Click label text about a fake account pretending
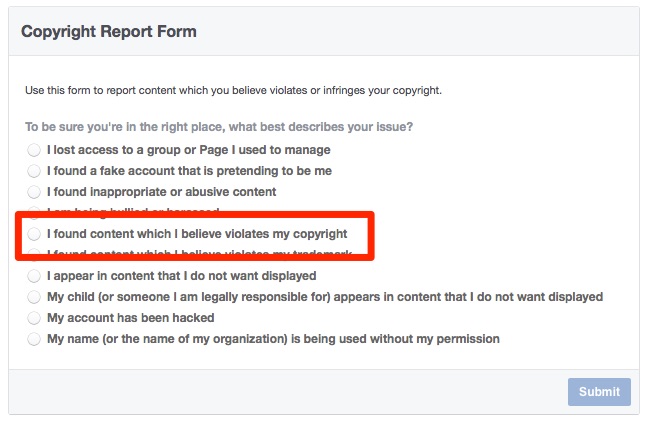Image resolution: width=646 pixels, height=422 pixels. click(x=189, y=171)
